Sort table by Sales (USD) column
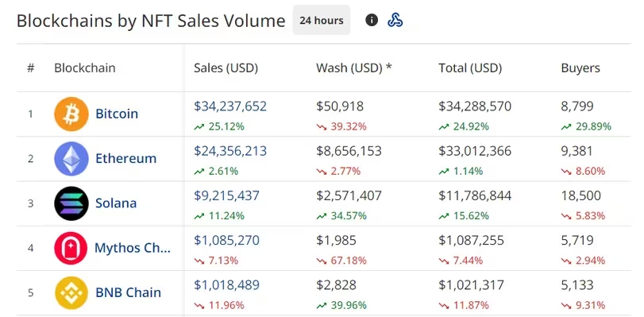Screen dimensions: 644x317 pos(226,68)
